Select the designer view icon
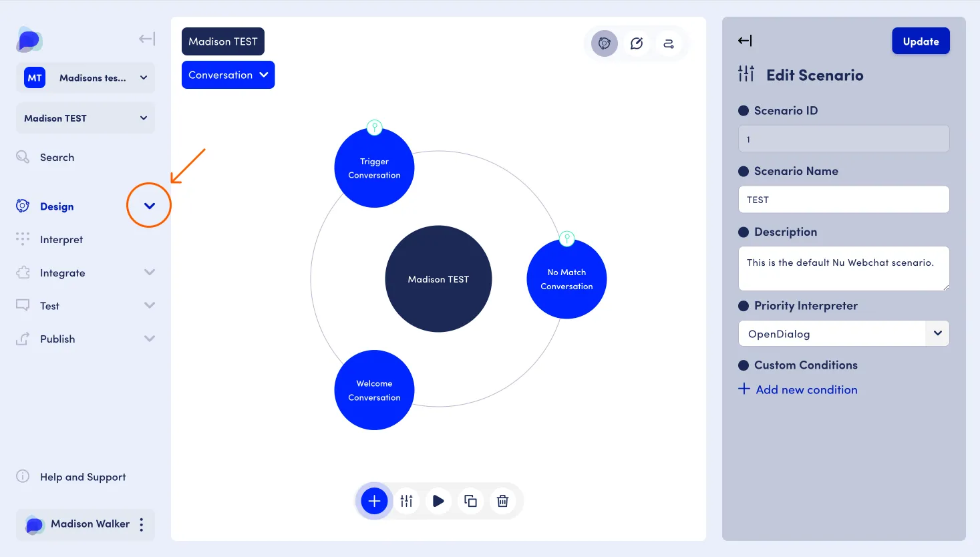Image resolution: width=980 pixels, height=557 pixels. pyautogui.click(x=605, y=43)
